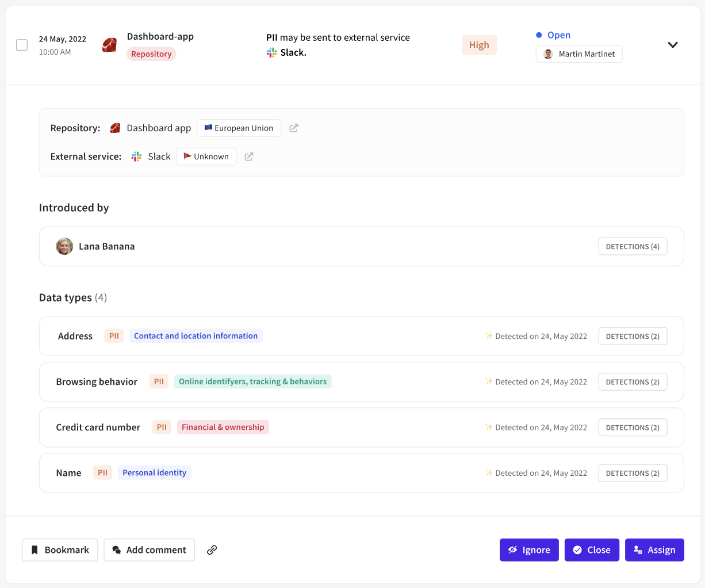Open DETECTIONS (2) for Browsing behavior
Screen dimensions: 705x588
633,381
